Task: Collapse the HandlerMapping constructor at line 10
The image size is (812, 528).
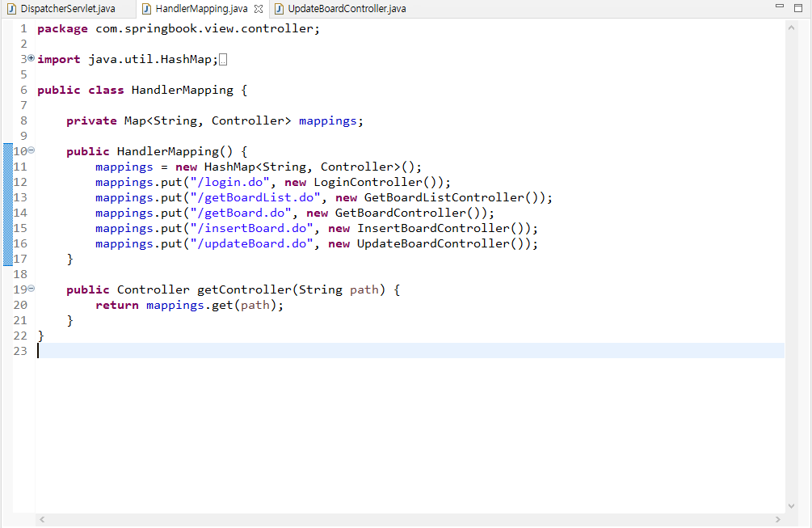Action: click(31, 150)
